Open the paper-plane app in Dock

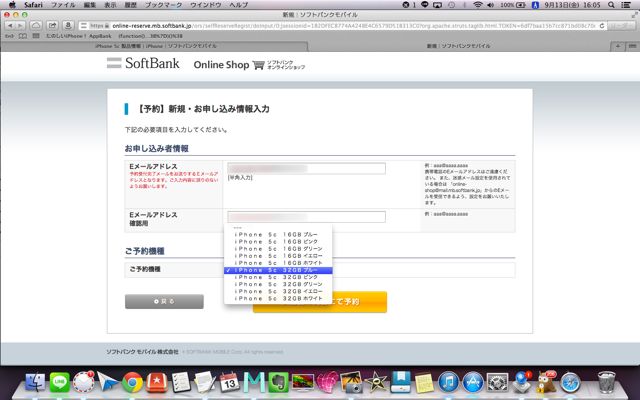[x=107, y=382]
